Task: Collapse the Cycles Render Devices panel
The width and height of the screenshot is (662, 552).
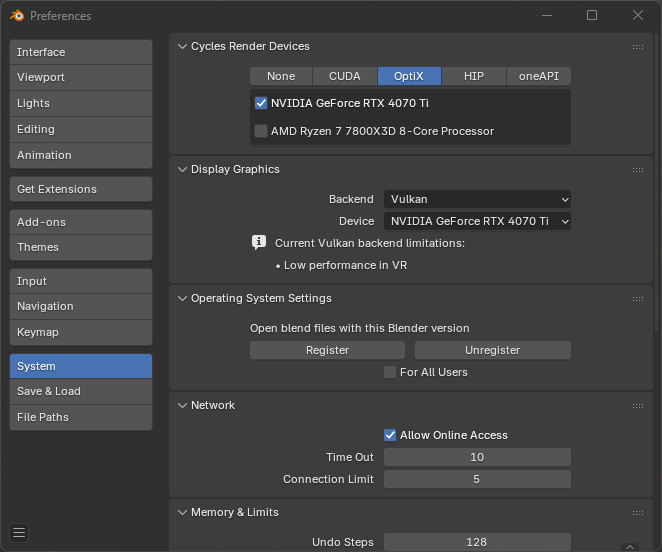Action: pyautogui.click(x=182, y=46)
